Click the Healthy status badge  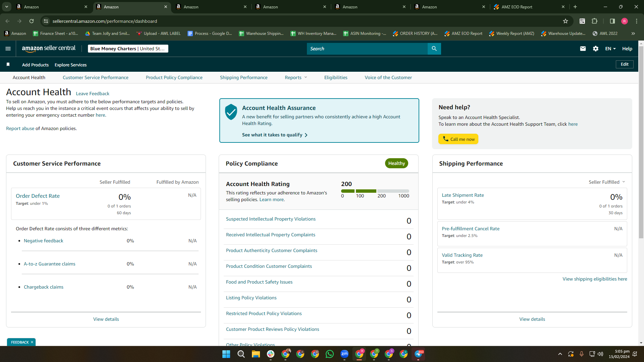pyautogui.click(x=396, y=163)
